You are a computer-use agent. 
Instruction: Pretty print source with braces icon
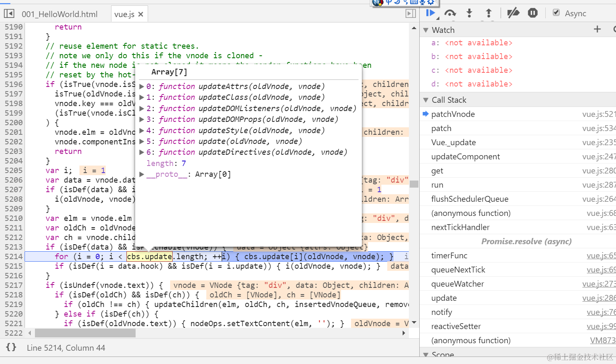click(11, 347)
